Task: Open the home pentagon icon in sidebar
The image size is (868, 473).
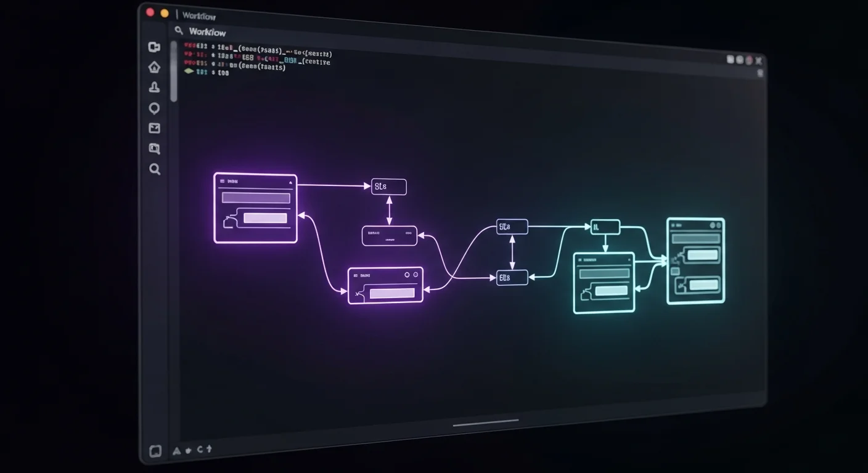Action: click(154, 67)
